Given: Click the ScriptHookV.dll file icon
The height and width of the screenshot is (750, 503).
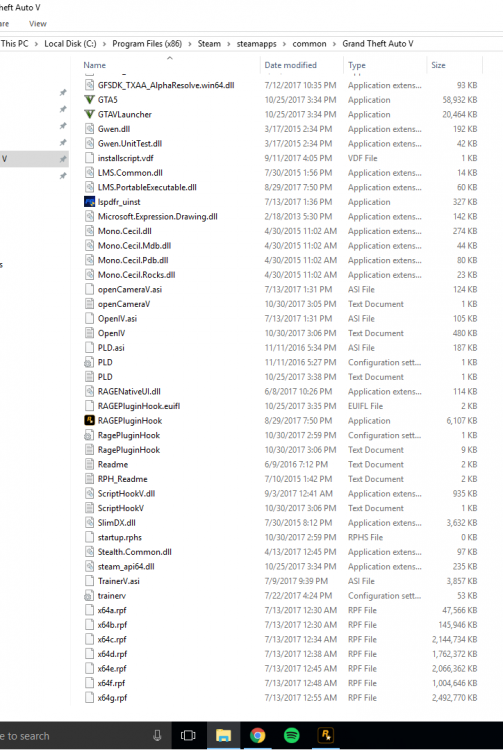Looking at the screenshot, I should 89,493.
